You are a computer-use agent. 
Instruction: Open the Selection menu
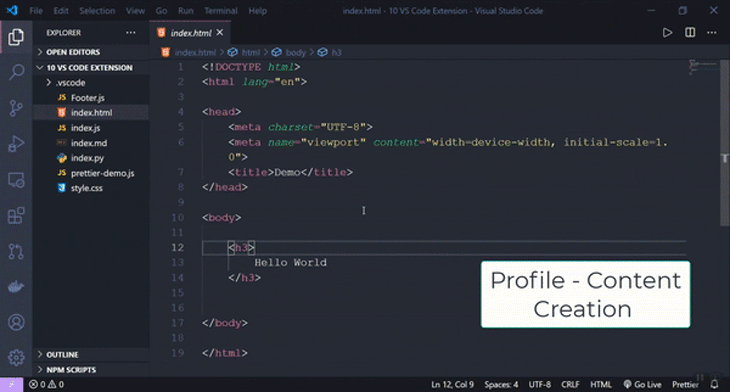97,11
